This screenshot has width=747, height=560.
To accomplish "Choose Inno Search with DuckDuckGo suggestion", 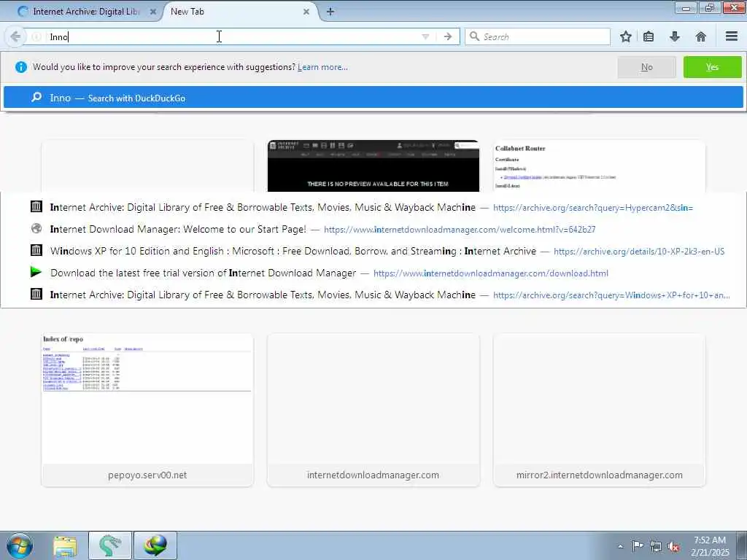I will pyautogui.click(x=373, y=98).
